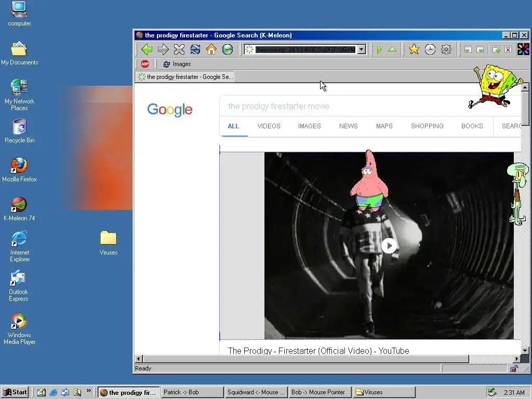Click the colorful K-Meleon throbber icon

[523, 49]
